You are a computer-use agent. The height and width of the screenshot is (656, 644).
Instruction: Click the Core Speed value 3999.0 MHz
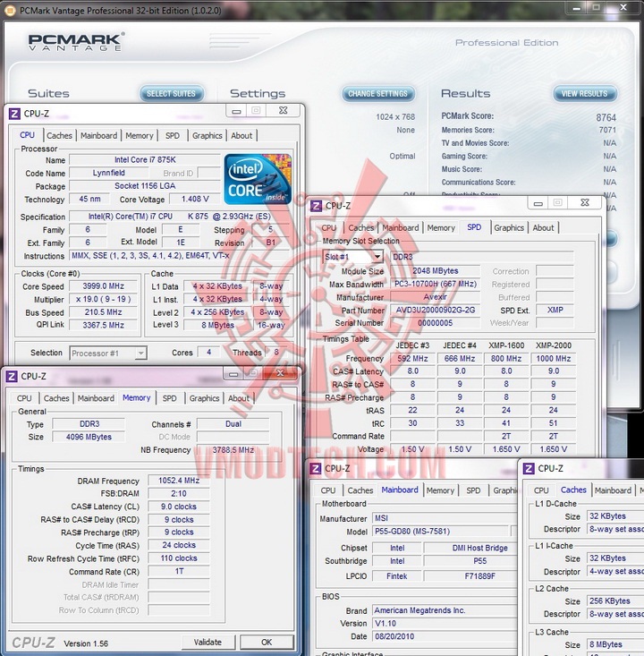[x=103, y=286]
